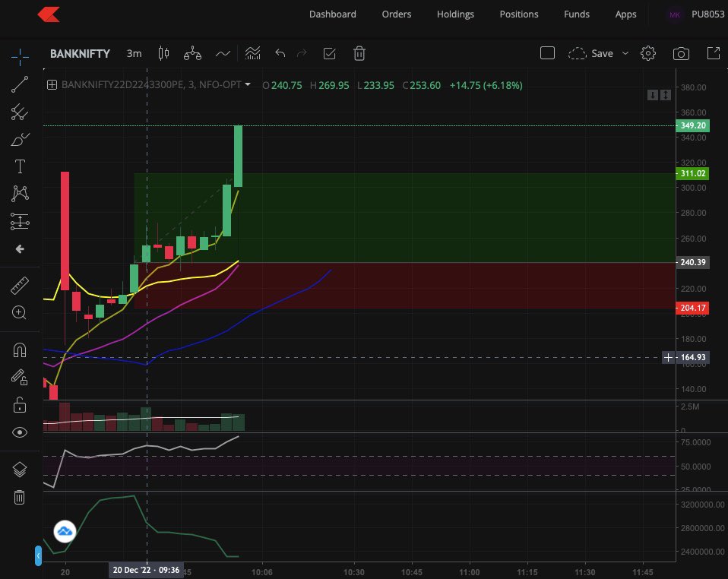Expand the BANKNIFTY22D2243300PE legend dropdown arrow
Image resolution: width=728 pixels, height=579 pixels.
[248, 84]
